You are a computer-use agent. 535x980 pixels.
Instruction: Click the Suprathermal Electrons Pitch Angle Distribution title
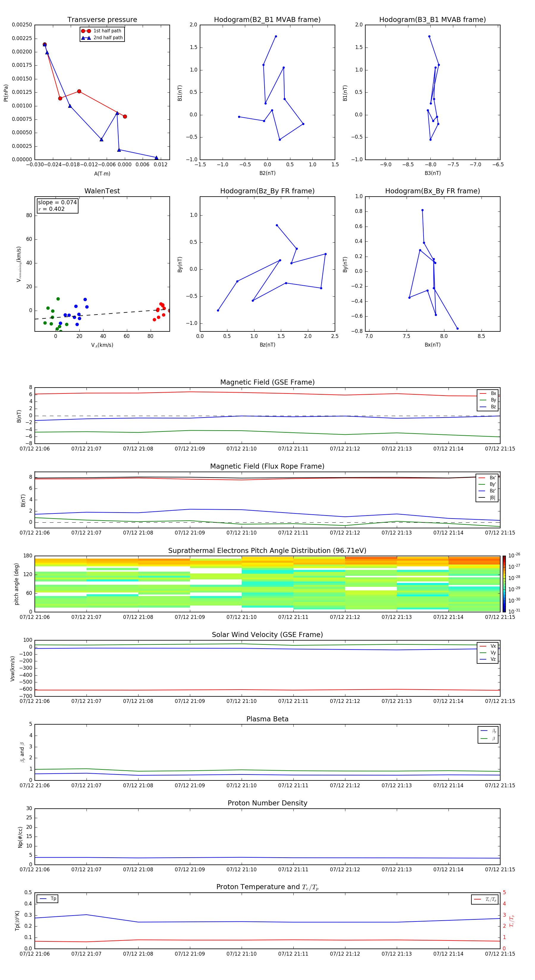click(267, 551)
